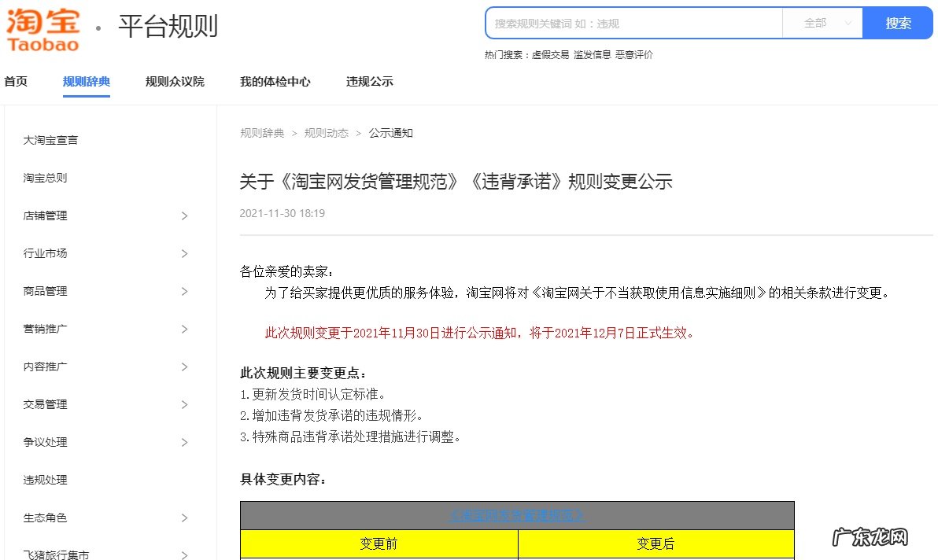Switch to the 首页 tab

pos(15,81)
